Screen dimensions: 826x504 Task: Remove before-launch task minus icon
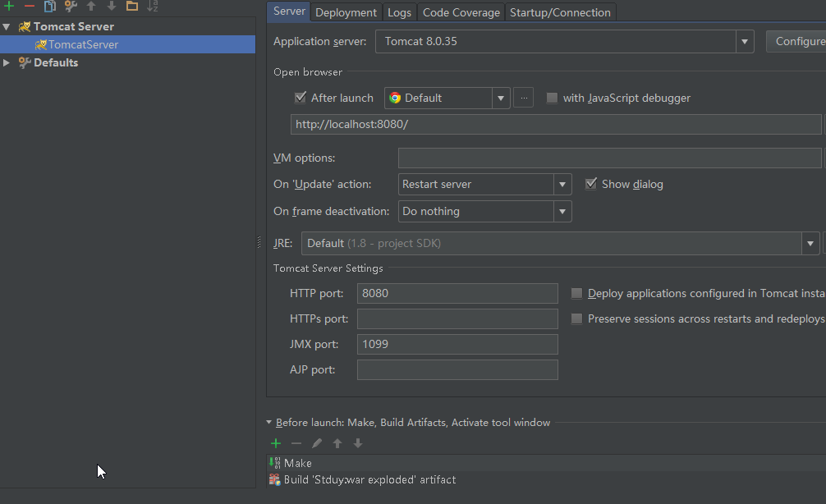click(x=296, y=443)
